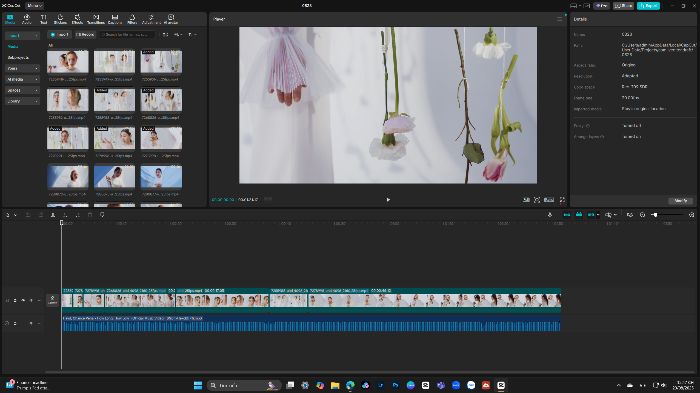
Task: Open preview axis dropdown arrow
Action: [x=615, y=215]
